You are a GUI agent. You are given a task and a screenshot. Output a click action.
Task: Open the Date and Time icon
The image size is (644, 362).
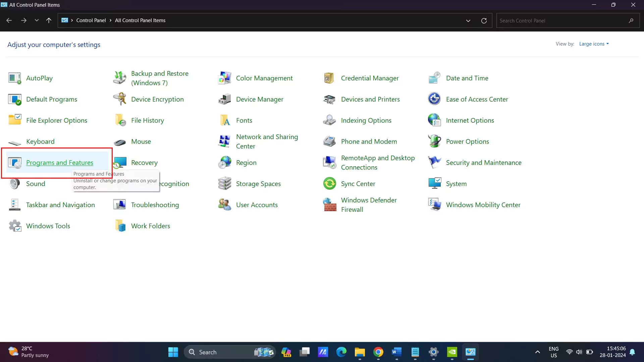(434, 78)
